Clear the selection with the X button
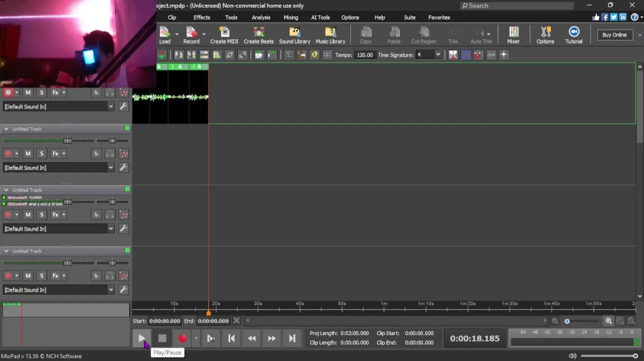The height and width of the screenshot is (361, 644). point(236,321)
